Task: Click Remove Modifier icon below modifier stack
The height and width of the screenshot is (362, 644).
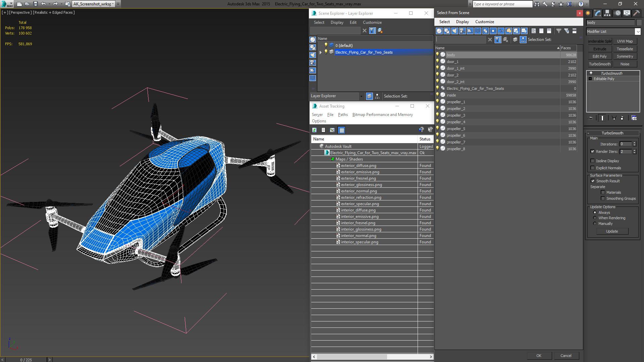Action: tap(622, 118)
